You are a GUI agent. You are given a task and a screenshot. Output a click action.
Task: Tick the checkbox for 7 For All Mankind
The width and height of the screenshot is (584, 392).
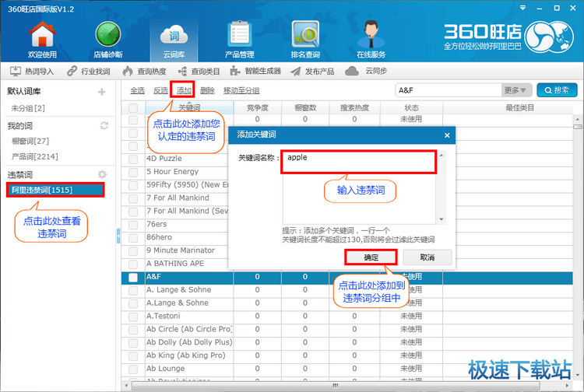[133, 198]
